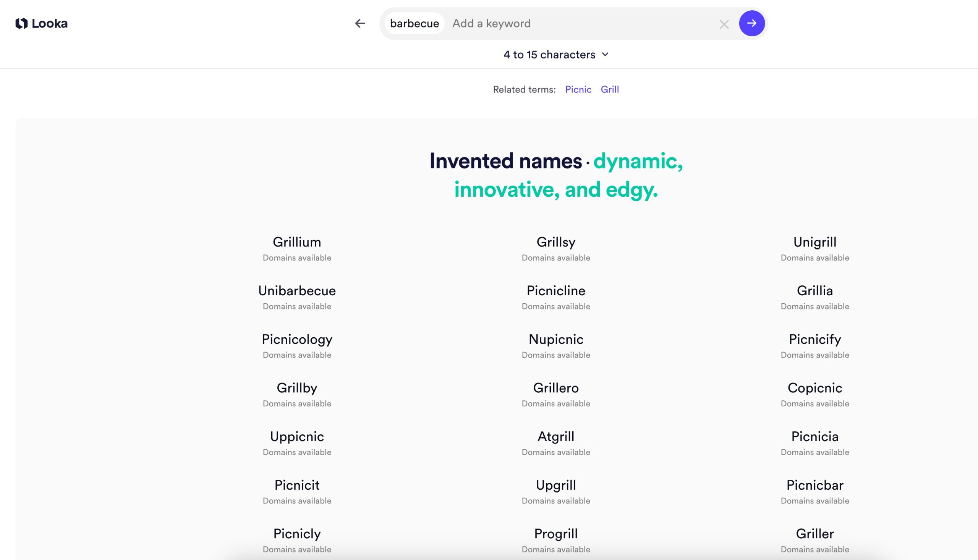The height and width of the screenshot is (560, 978).
Task: Choose the Copicnic name
Action: (x=814, y=388)
